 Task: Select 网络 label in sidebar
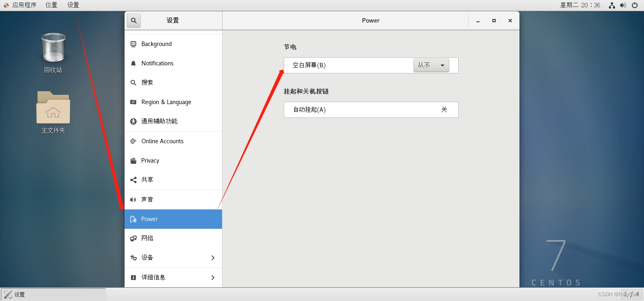tap(147, 238)
